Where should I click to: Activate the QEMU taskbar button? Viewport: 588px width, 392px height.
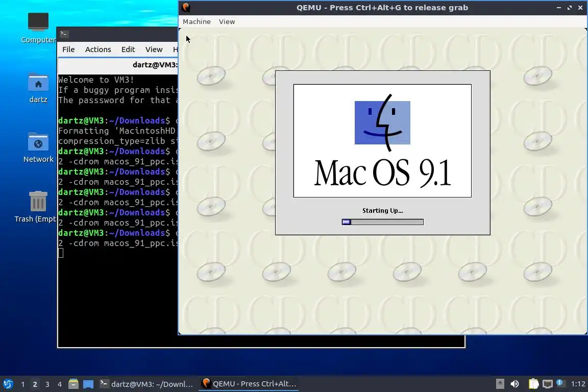(249, 384)
